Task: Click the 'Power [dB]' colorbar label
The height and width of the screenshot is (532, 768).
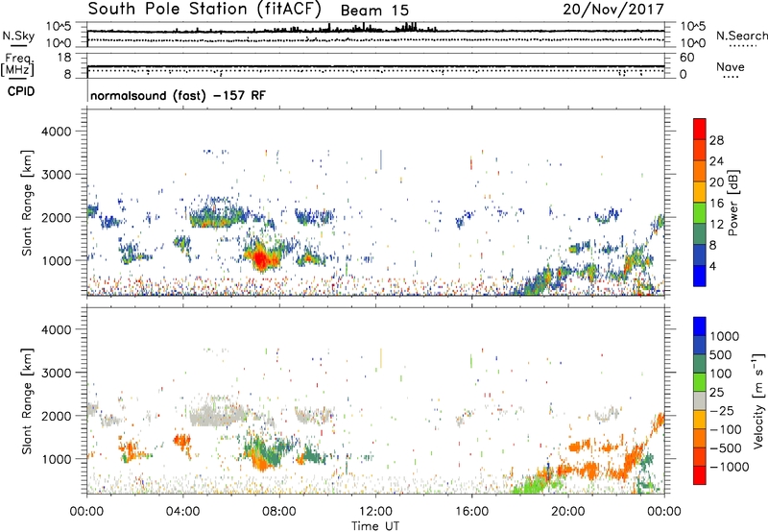Action: [732, 203]
